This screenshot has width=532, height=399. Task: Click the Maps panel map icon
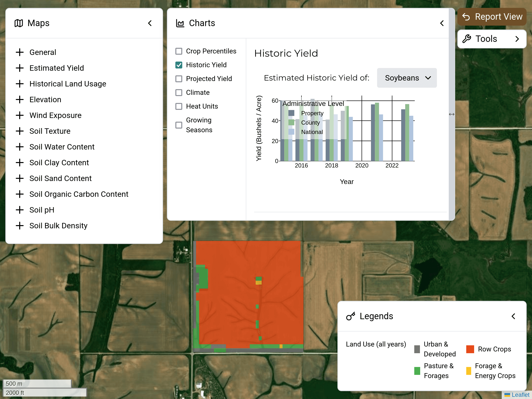click(x=19, y=23)
